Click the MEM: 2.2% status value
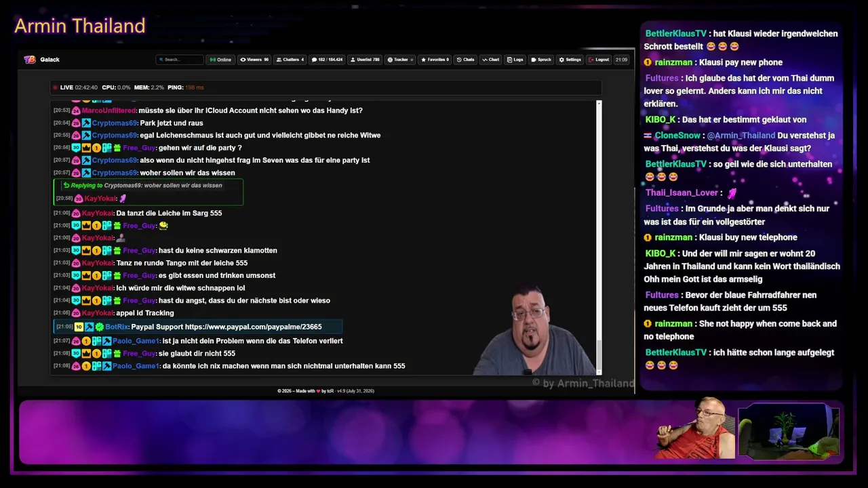The width and height of the screenshot is (868, 488). pyautogui.click(x=149, y=87)
